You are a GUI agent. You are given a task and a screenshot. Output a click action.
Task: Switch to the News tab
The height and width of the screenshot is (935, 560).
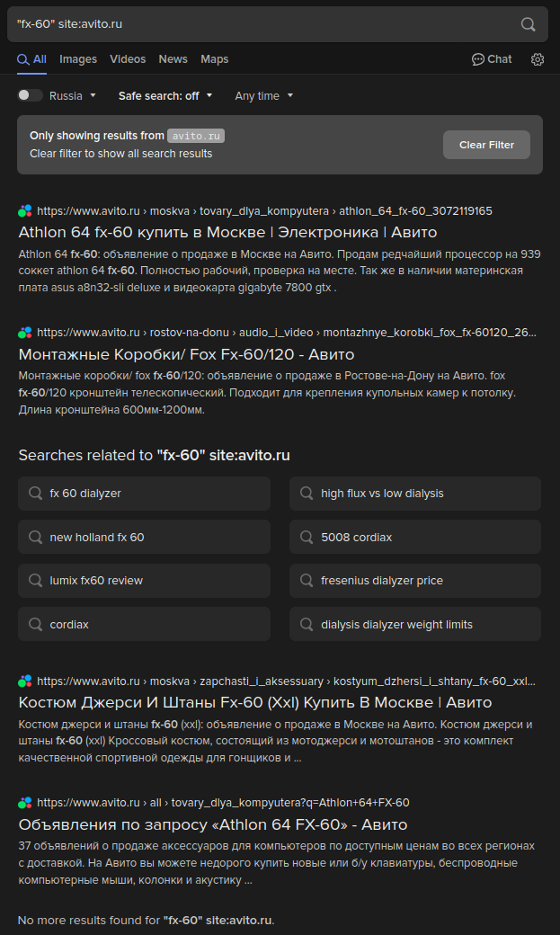click(x=173, y=59)
